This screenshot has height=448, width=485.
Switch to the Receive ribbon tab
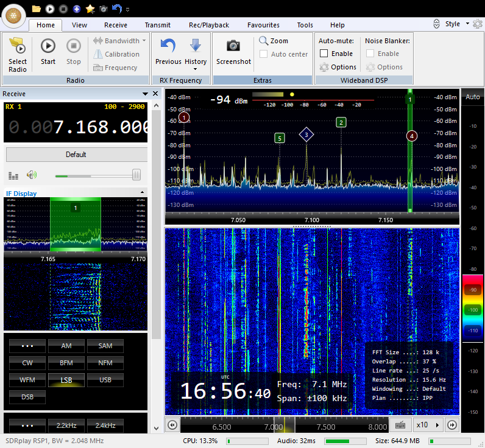tap(115, 25)
